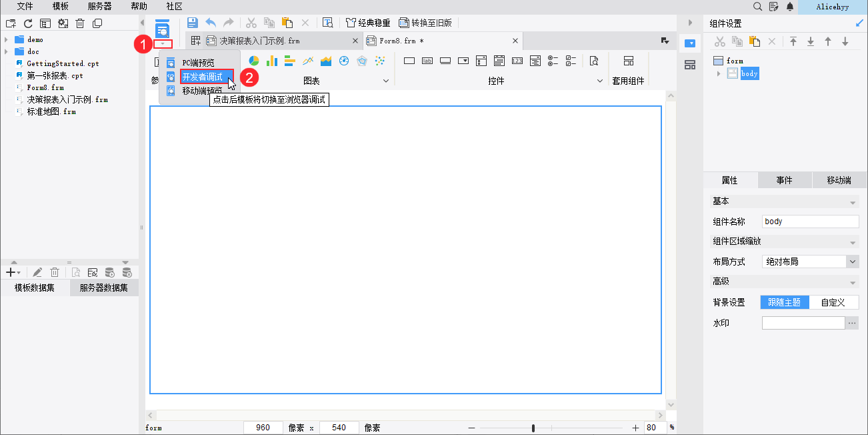Expand the 图表 chart gallery chevron

[x=385, y=81]
